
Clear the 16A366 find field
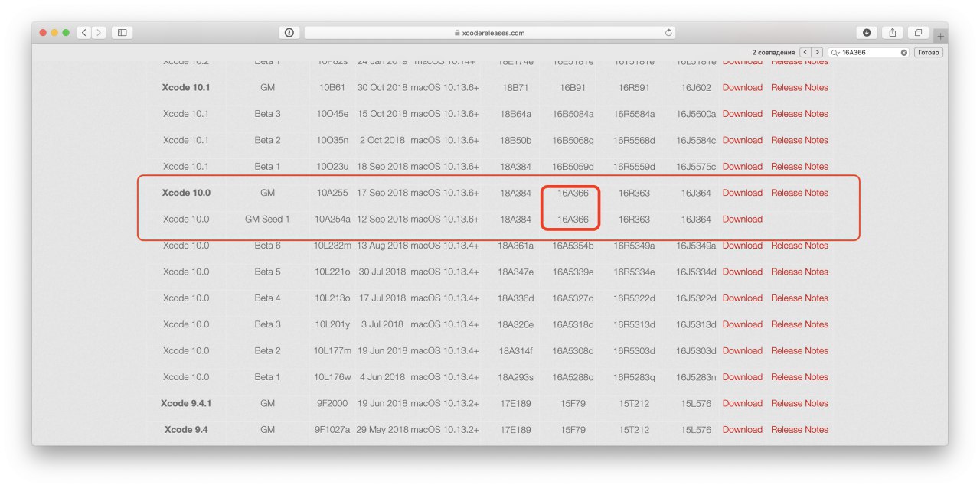pyautogui.click(x=903, y=52)
